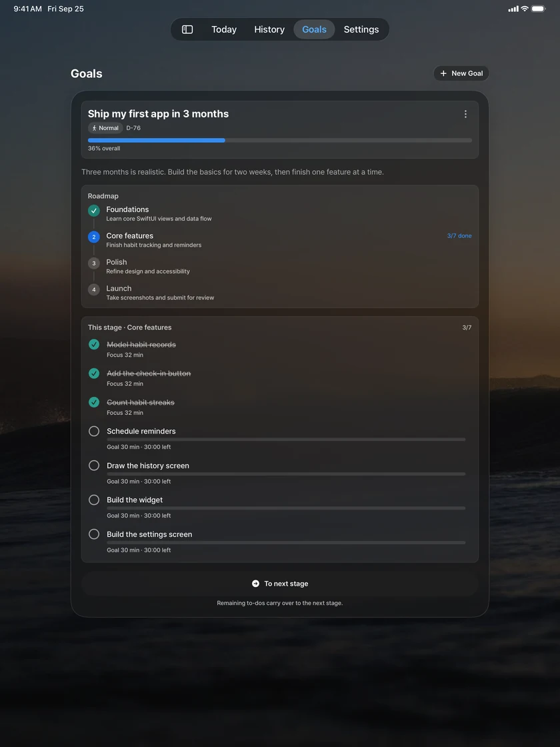Screen dimensions: 560x747
Task: Advance with To next stage button
Action: click(x=280, y=584)
